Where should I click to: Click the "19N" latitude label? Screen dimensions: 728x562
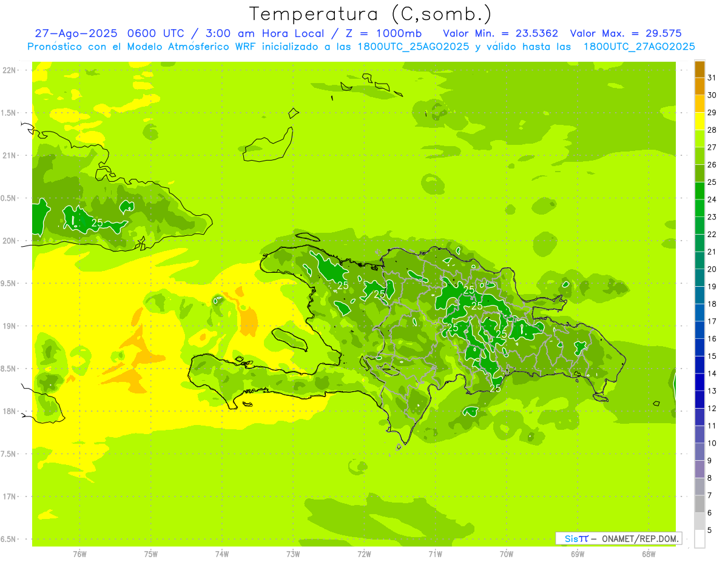pyautogui.click(x=10, y=326)
